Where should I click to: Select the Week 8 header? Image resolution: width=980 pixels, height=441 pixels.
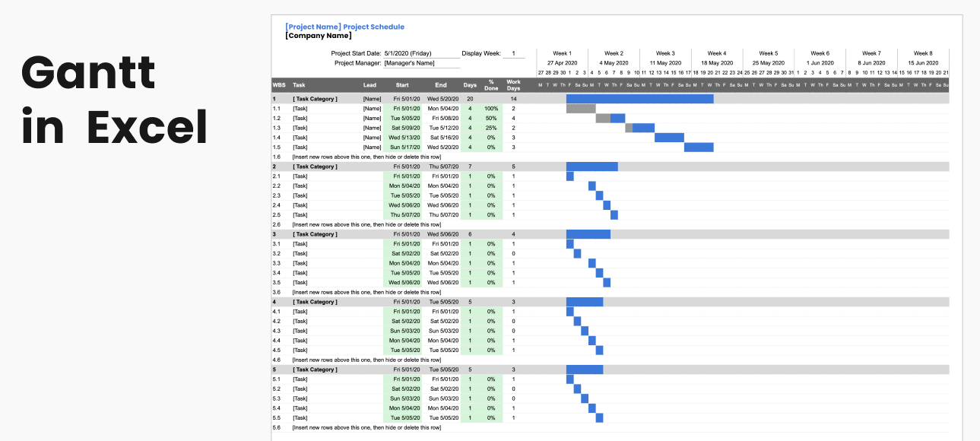click(923, 53)
